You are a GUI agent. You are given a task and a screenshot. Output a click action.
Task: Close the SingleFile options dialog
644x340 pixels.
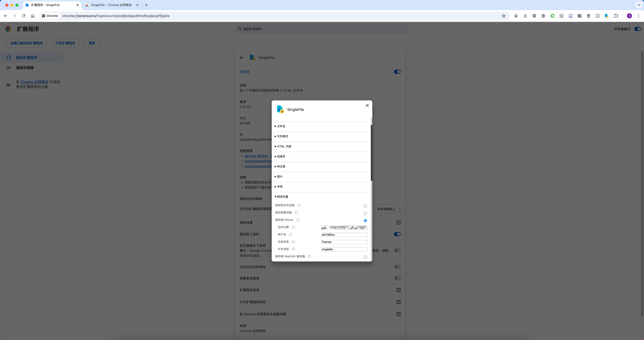[367, 105]
